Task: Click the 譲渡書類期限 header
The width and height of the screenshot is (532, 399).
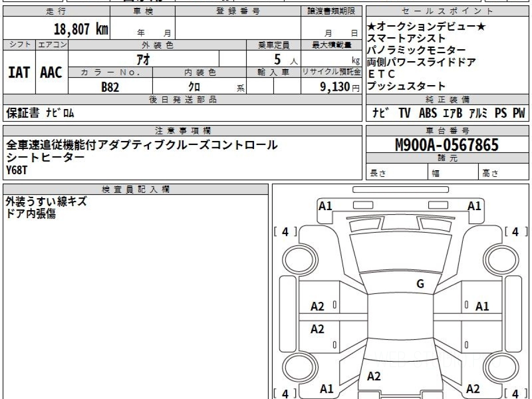Action: coord(331,12)
